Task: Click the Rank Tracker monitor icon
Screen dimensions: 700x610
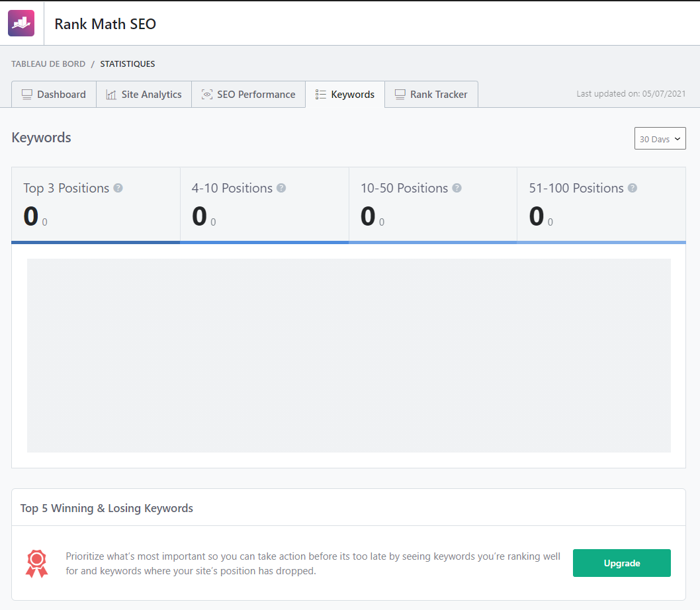Action: point(400,94)
